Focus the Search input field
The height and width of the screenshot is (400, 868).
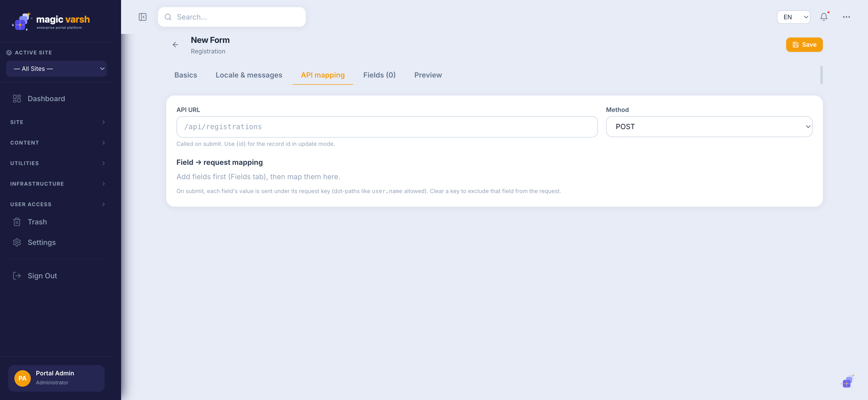pyautogui.click(x=232, y=17)
